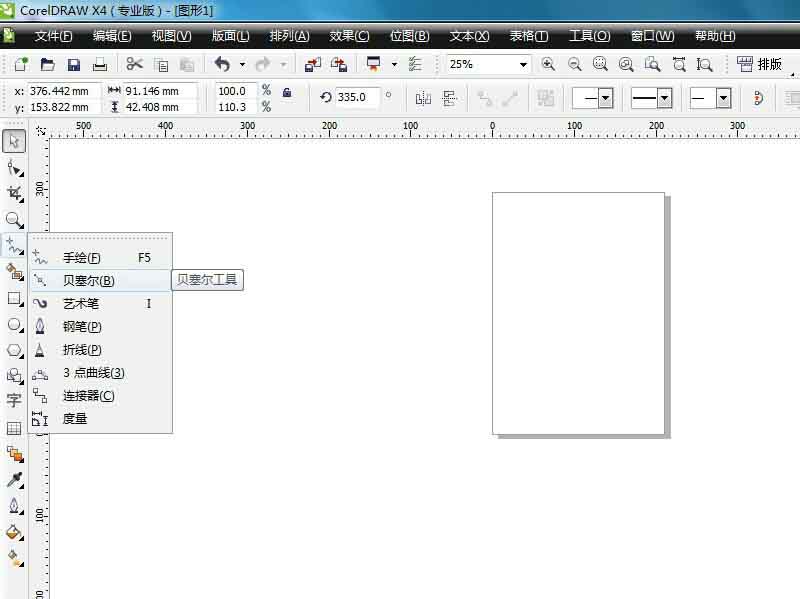Click the zoom out magnifier icon
The image size is (800, 599).
pyautogui.click(x=574, y=64)
